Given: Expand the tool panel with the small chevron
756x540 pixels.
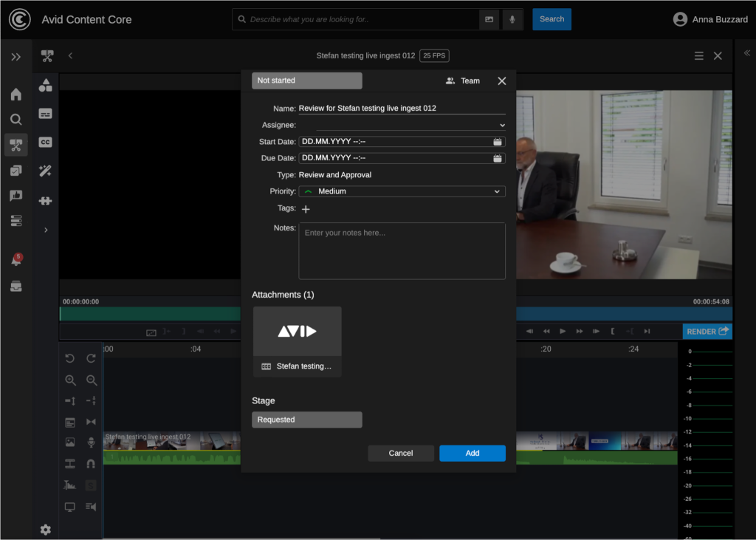Looking at the screenshot, I should point(46,230).
